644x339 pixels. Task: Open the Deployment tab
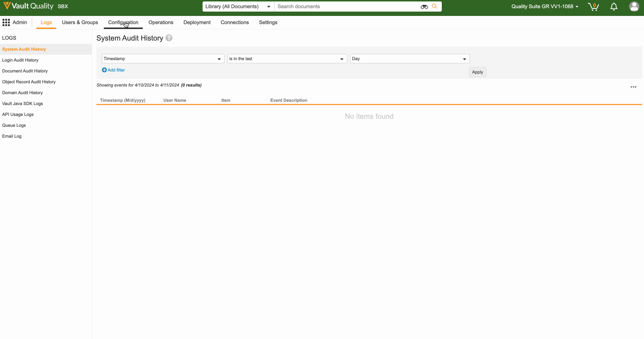(197, 22)
